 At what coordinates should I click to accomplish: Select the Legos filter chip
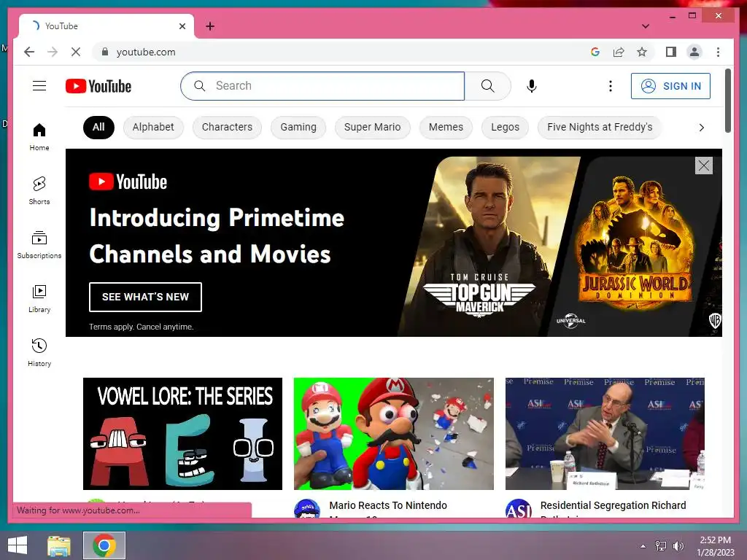point(505,127)
